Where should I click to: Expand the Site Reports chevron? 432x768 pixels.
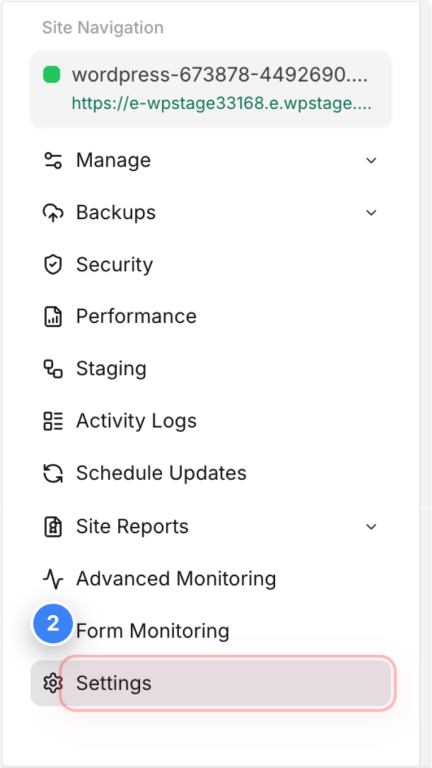click(371, 527)
